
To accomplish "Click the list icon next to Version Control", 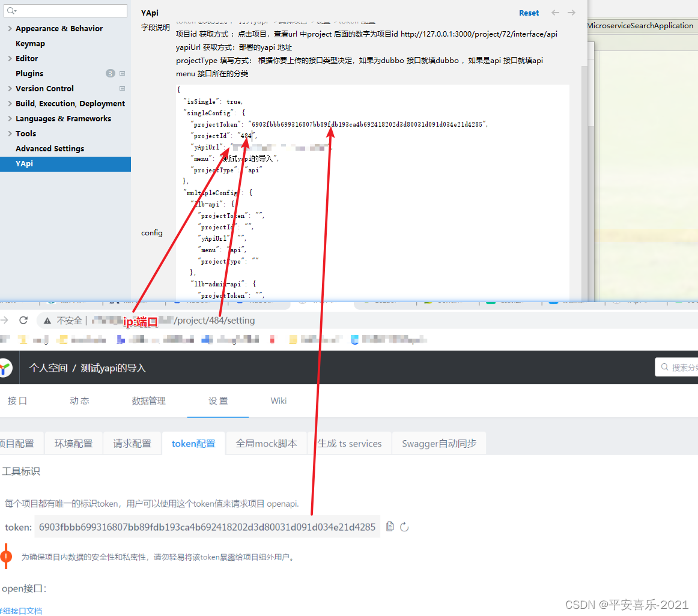I will click(x=122, y=88).
